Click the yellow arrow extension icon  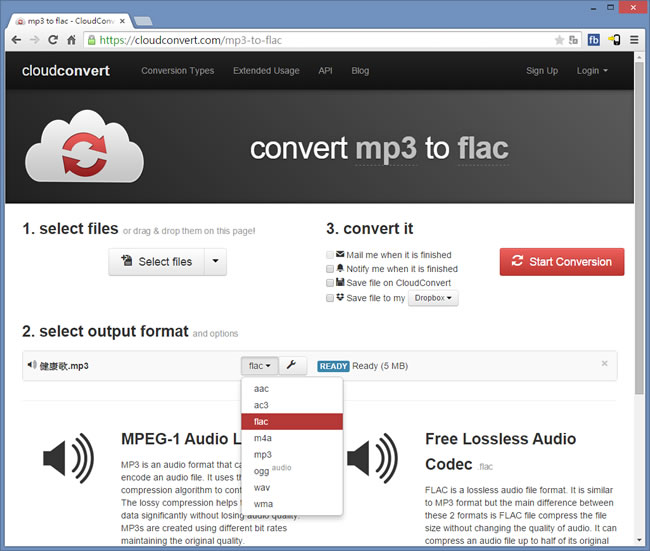[x=614, y=40]
